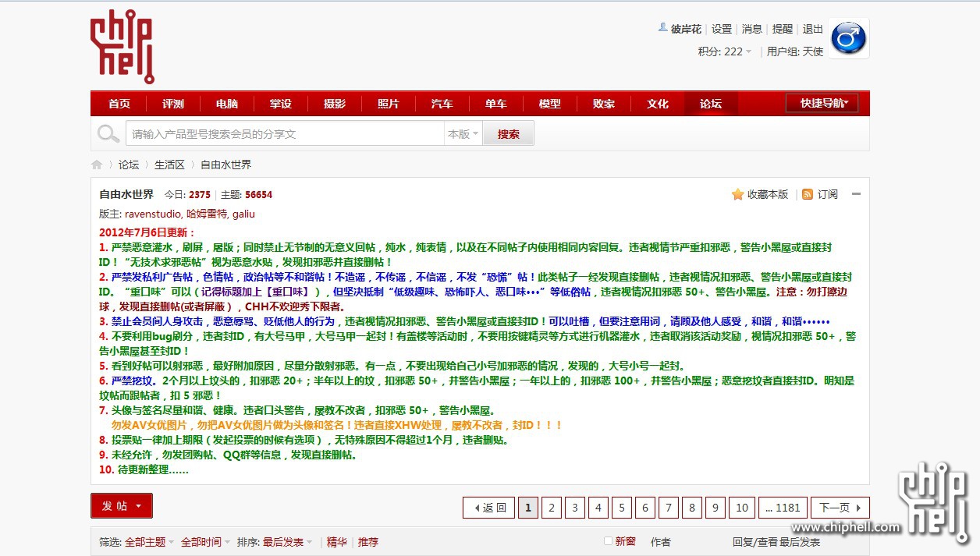Click the 设置 link at top
This screenshot has width=980, height=556.
(722, 29)
